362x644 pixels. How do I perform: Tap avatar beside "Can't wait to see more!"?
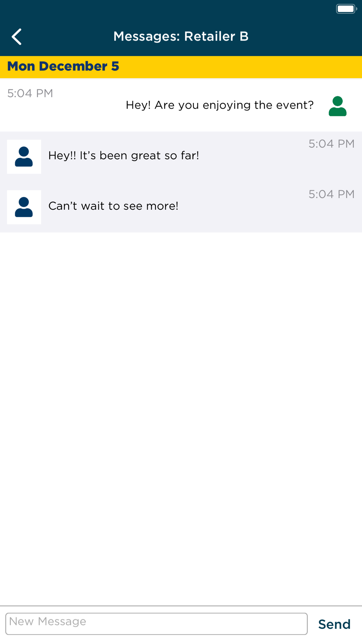tap(24, 207)
